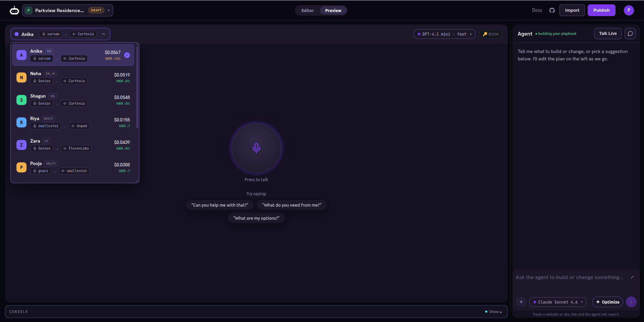The width and height of the screenshot is (644, 322).
Task: Click the Shagun avatar S
Action: click(x=21, y=100)
